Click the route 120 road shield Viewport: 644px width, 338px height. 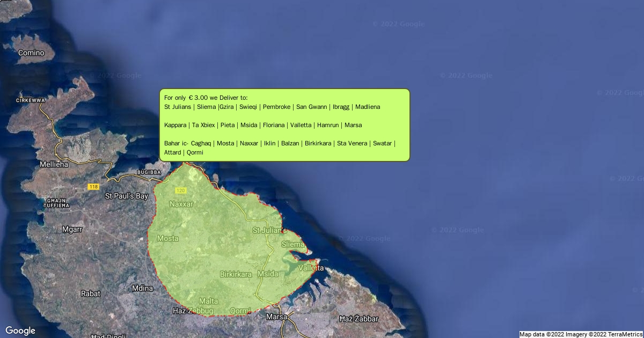tap(180, 190)
